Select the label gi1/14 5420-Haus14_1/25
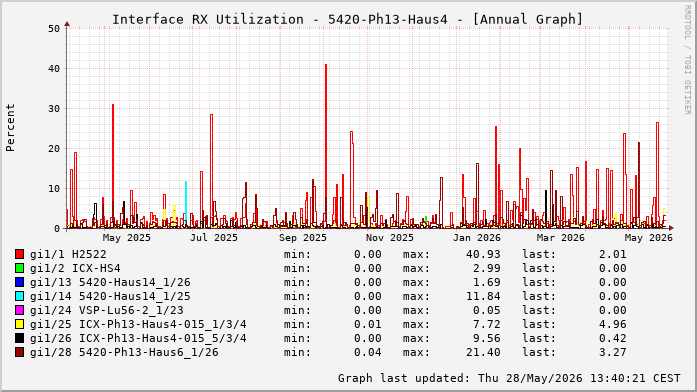 click(110, 296)
